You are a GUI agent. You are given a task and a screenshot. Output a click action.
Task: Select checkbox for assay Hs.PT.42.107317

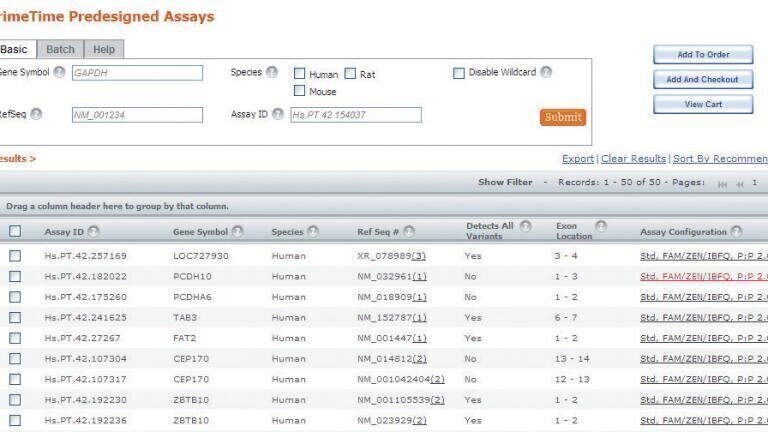(15, 379)
